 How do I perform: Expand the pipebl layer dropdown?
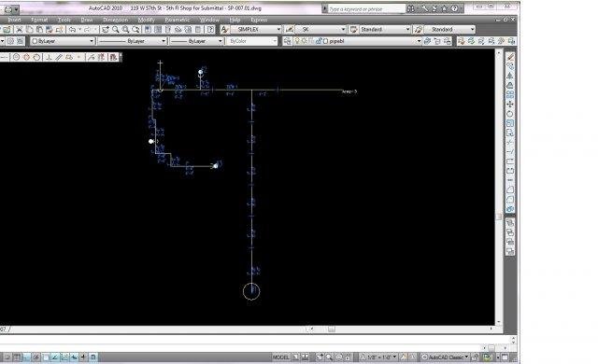[x=419, y=41]
